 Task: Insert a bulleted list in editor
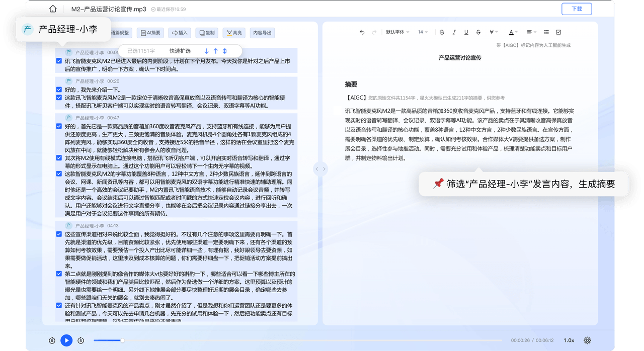coord(546,32)
